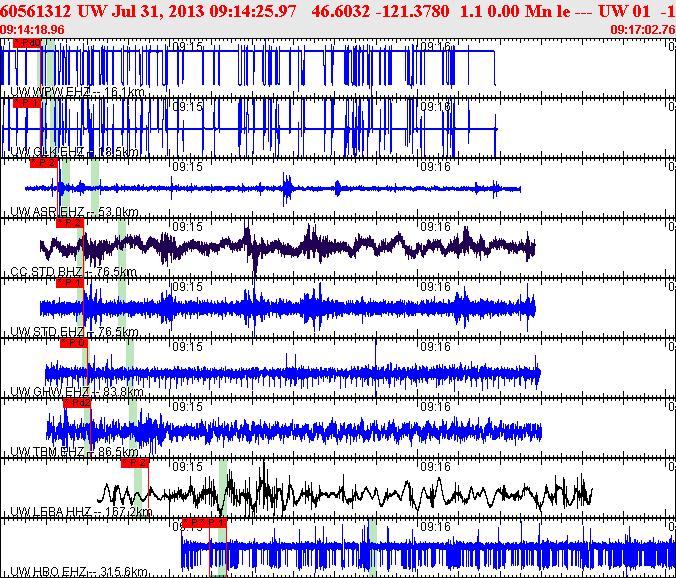Click the end time 09:17:02.76
Viewport: 676px width, 578px height.
click(x=641, y=30)
